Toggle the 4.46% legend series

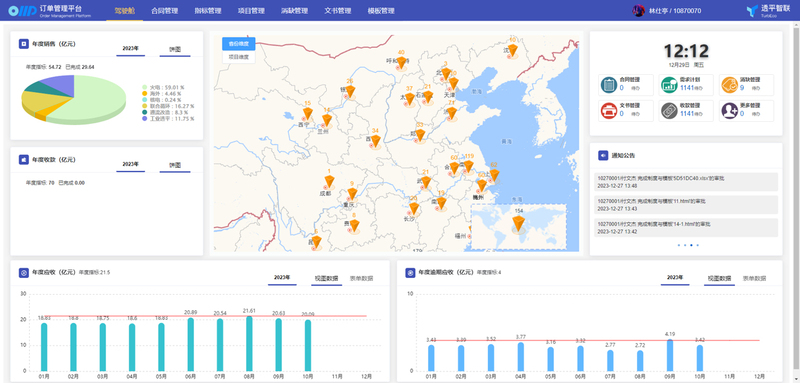coord(162,94)
